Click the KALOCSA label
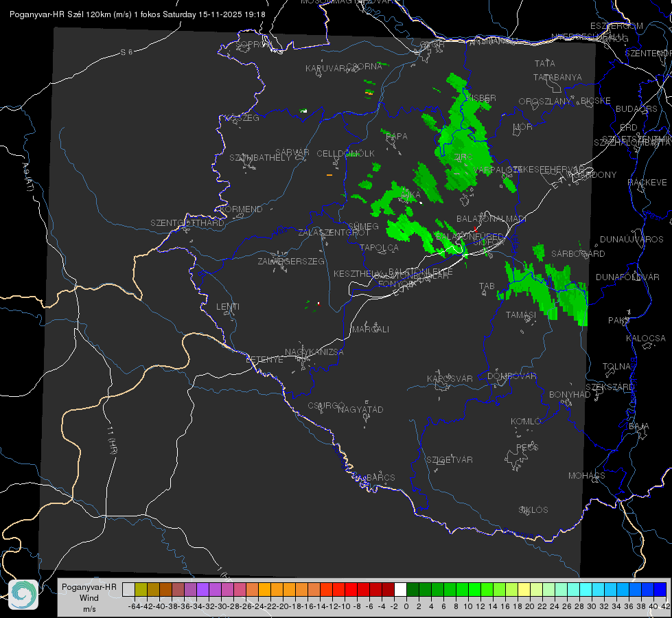Viewport: 672px width, 618px height. click(x=646, y=339)
